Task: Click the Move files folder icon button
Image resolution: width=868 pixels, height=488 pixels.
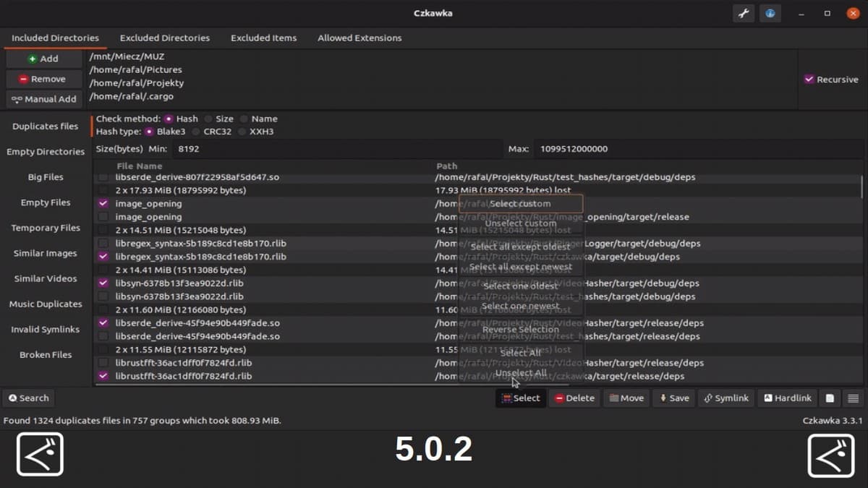Action: point(626,398)
